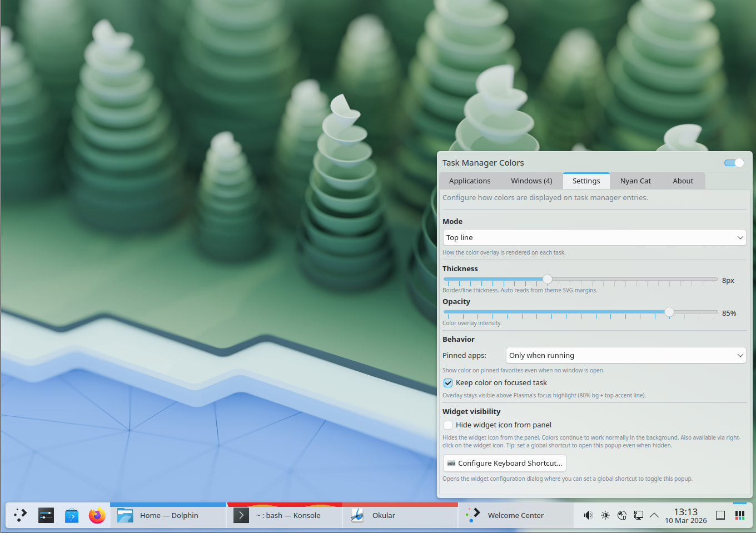The height and width of the screenshot is (533, 756).
Task: Switch to the Windows (4) tab
Action: [531, 181]
